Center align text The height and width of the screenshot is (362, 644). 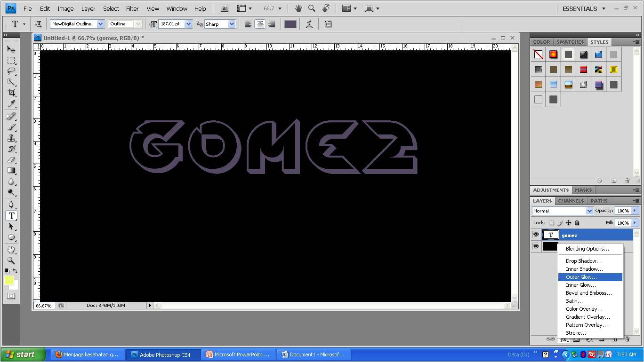[260, 24]
